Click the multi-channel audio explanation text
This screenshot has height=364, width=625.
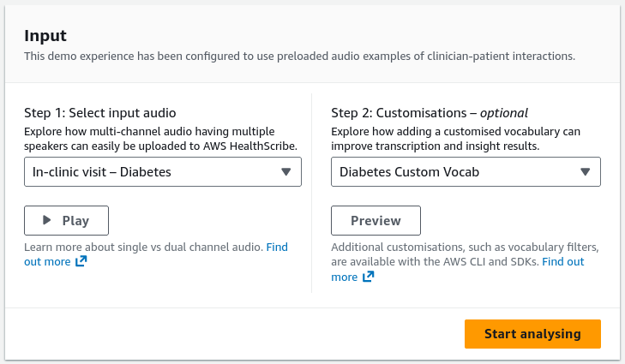(x=160, y=139)
